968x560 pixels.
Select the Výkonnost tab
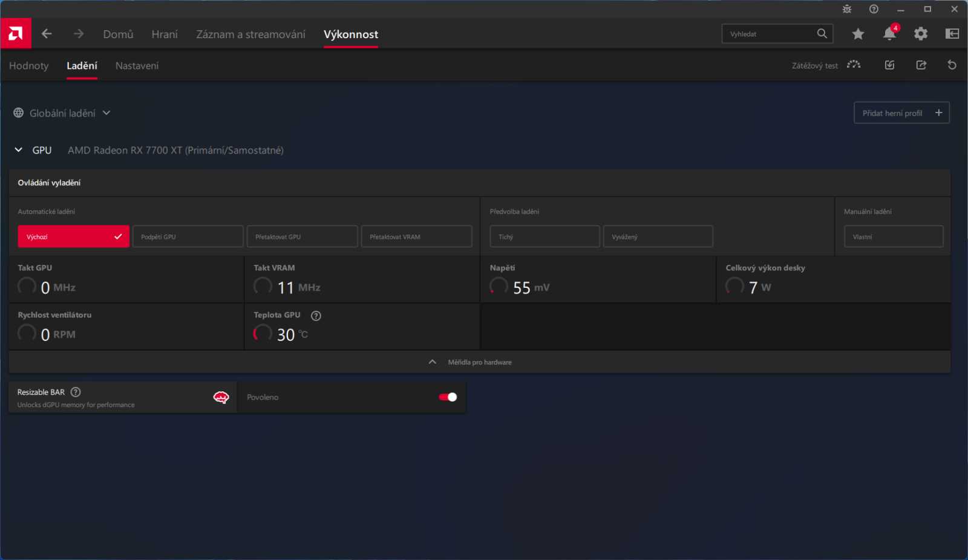[x=351, y=34]
